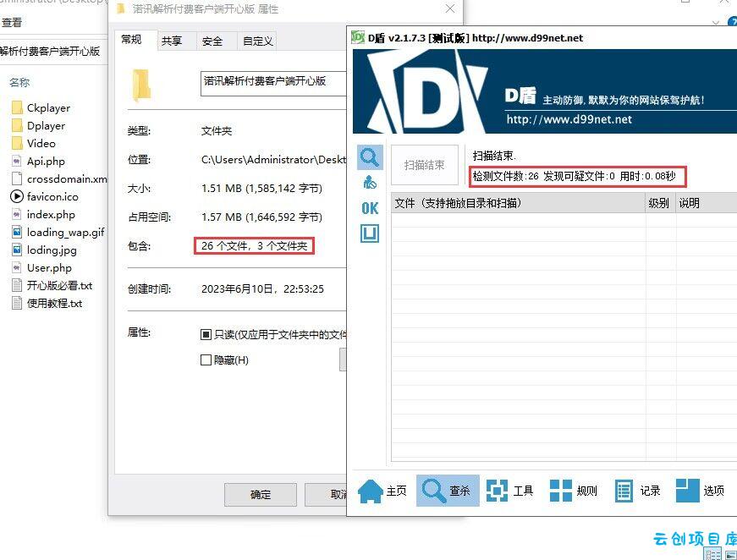
Task: Click the 名称 column header in Explorer
Action: coord(19,82)
